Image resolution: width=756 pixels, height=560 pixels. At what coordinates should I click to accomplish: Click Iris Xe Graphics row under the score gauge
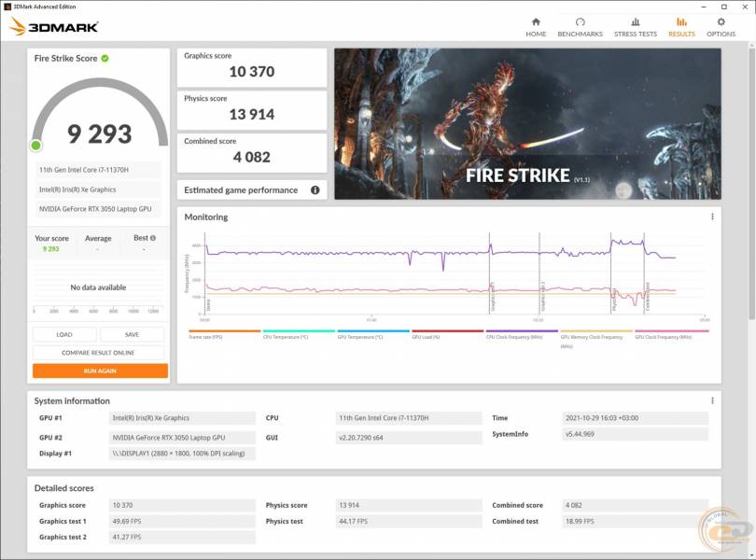[98, 189]
